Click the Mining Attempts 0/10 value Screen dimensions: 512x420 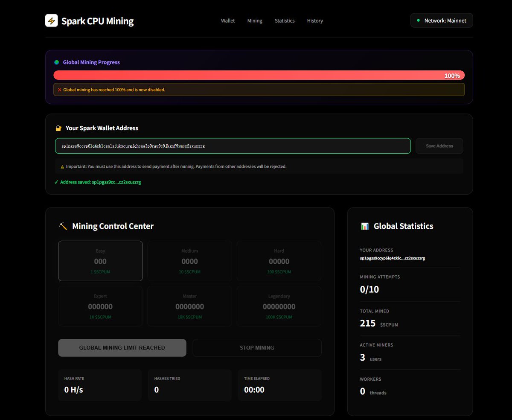coord(369,289)
